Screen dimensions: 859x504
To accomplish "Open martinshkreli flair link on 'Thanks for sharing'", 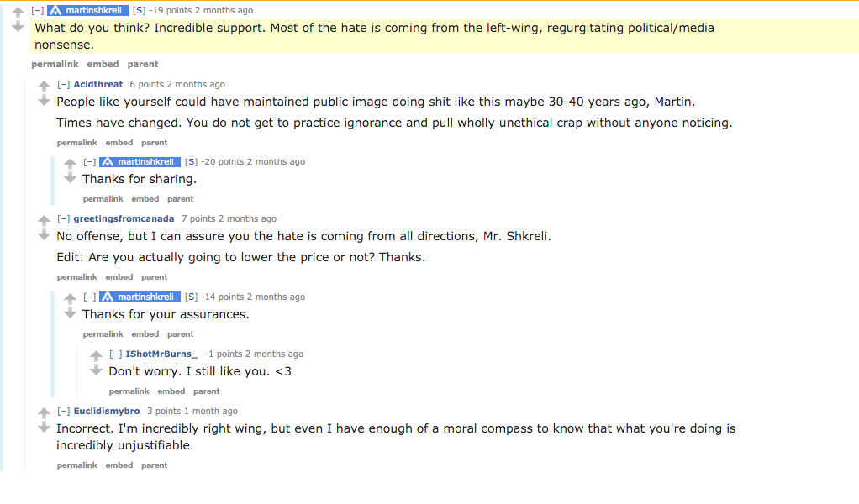I will (x=140, y=162).
